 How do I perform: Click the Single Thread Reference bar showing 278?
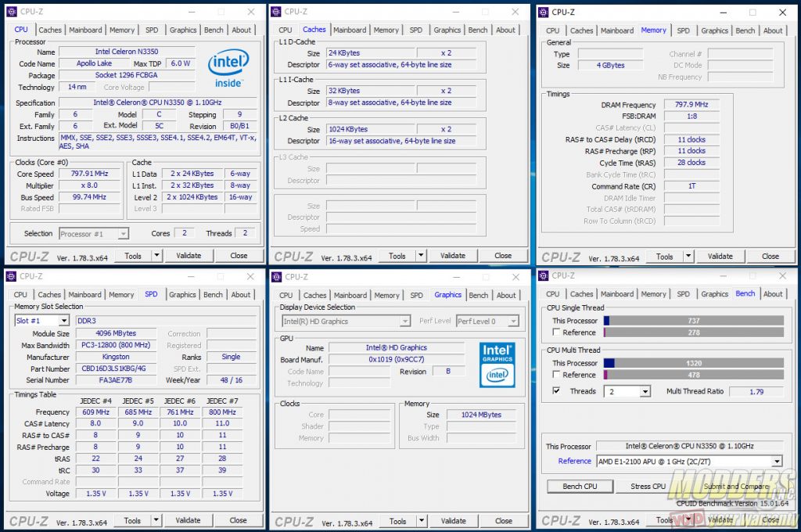coord(694,332)
